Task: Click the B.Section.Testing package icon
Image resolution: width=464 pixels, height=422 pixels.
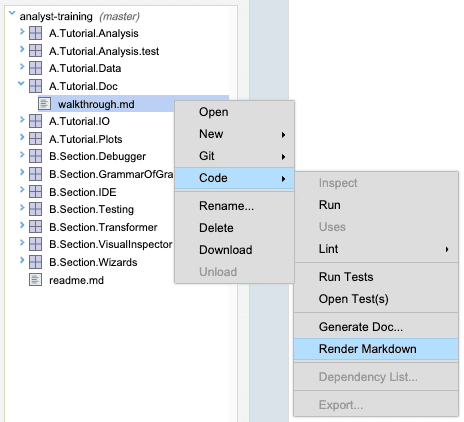Action: click(35, 209)
